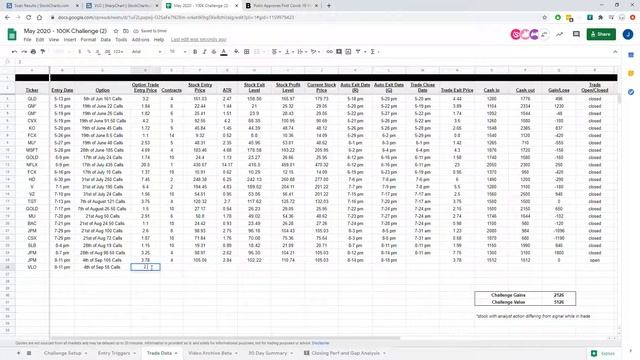Open the Borders menu

[247, 52]
